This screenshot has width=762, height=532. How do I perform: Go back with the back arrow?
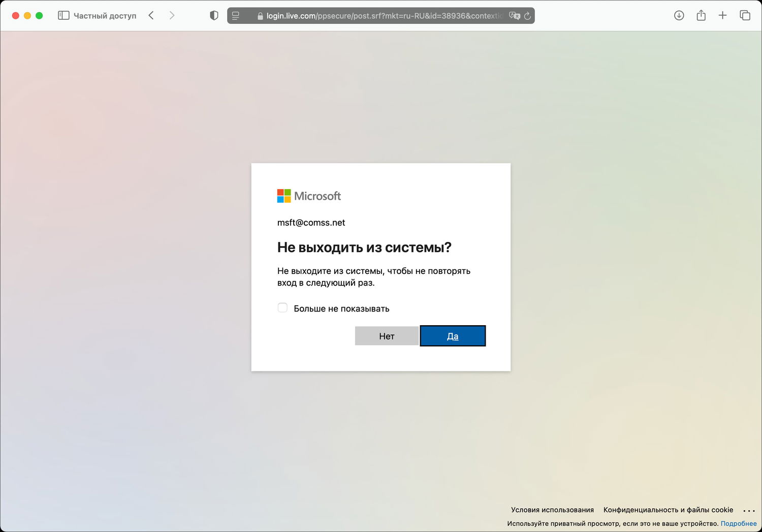click(151, 16)
